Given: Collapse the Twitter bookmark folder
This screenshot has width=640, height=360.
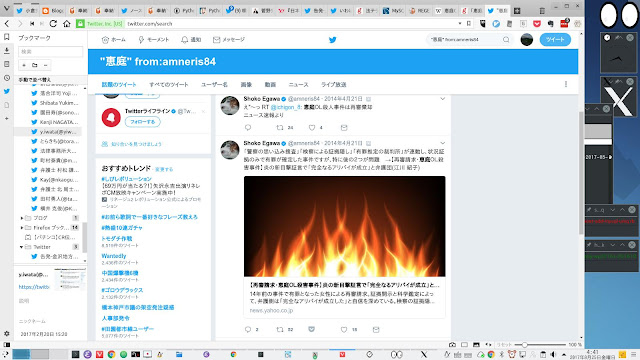Looking at the screenshot, I should (22, 247).
